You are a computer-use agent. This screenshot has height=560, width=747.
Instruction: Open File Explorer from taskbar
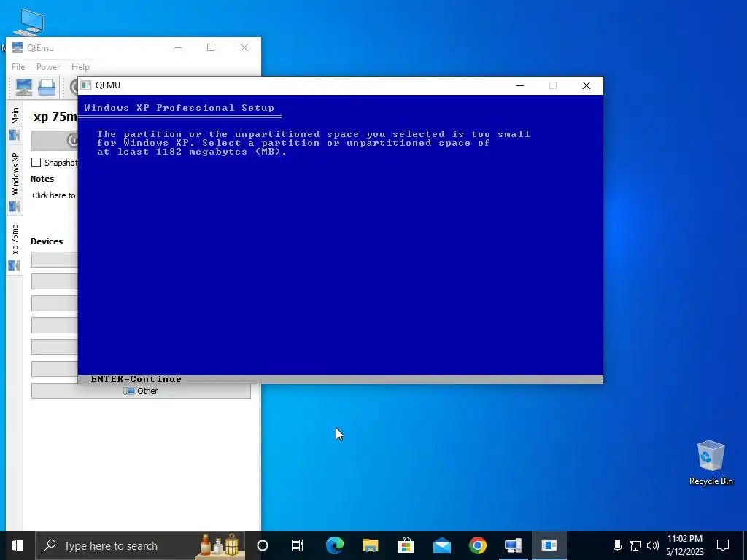coord(370,545)
